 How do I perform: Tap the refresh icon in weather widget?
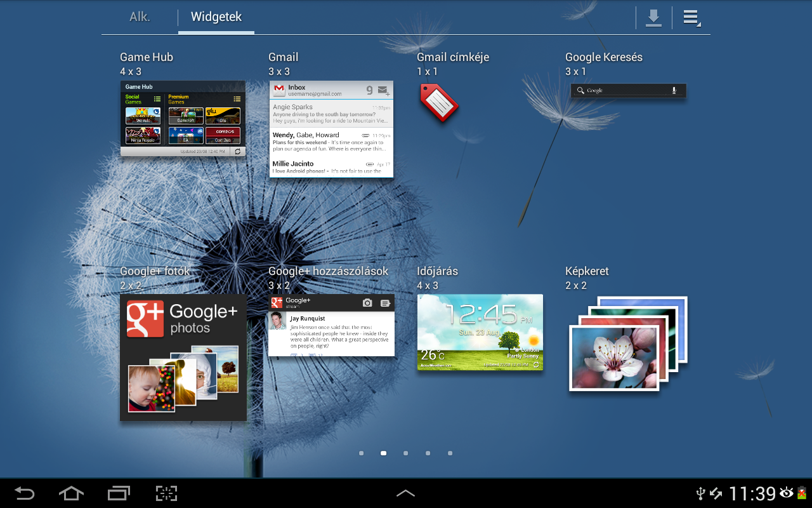tap(536, 364)
